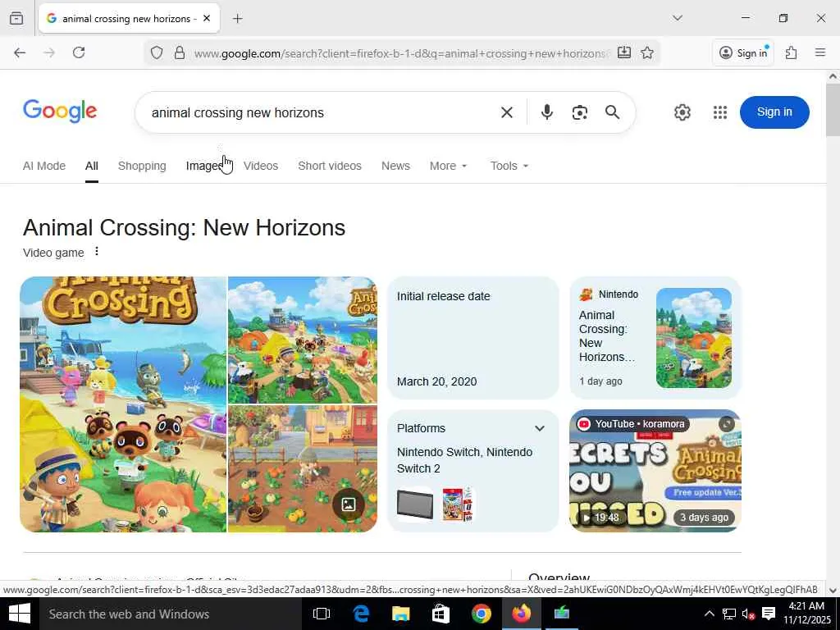This screenshot has height=630, width=840.
Task: Switch to AI Mode tab
Action: click(44, 166)
